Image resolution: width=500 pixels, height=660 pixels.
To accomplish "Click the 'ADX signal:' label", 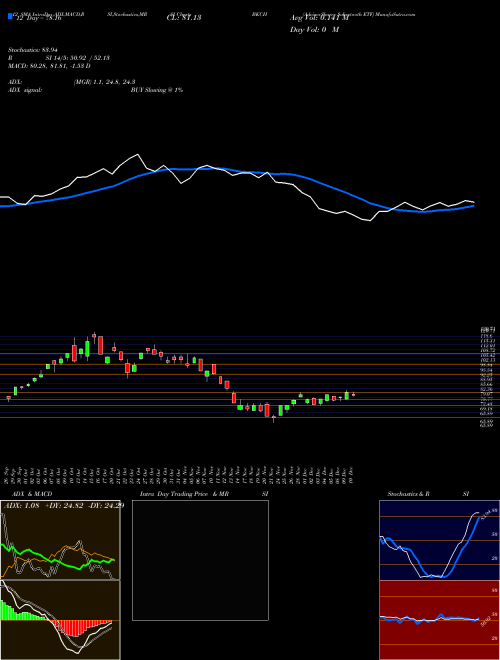I will 25,90.
